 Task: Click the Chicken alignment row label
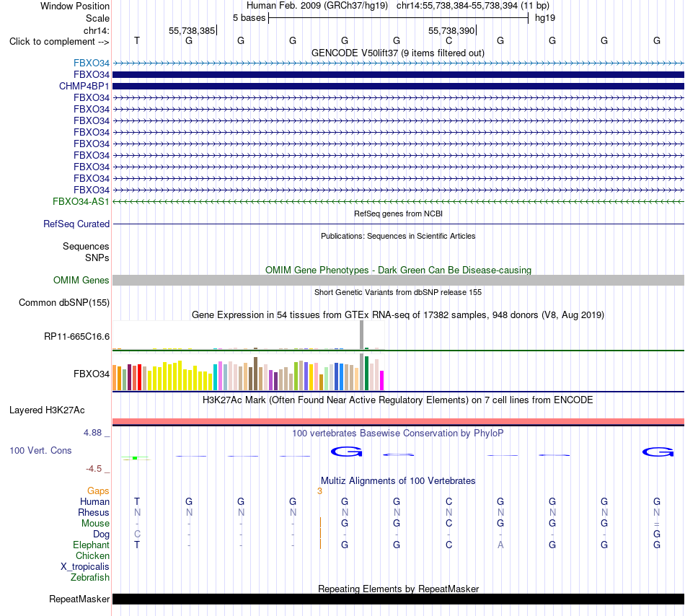click(x=92, y=555)
